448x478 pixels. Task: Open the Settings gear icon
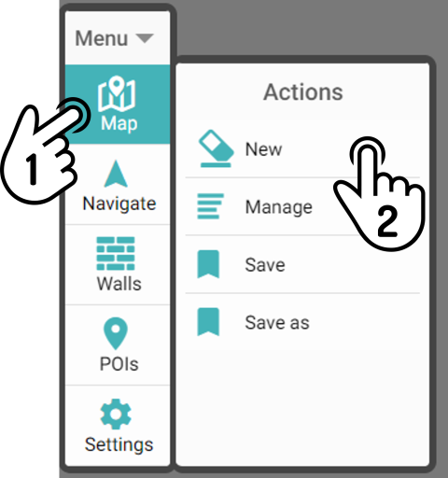pyautogui.click(x=116, y=415)
